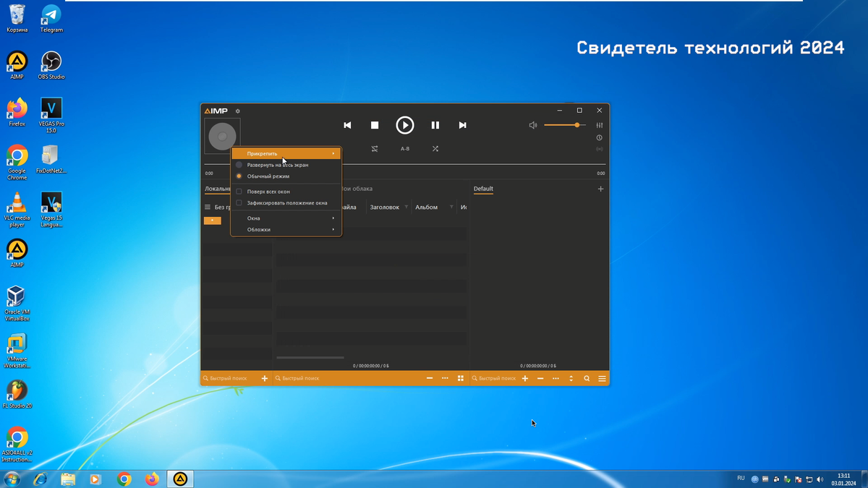The image size is (868, 488).
Task: Open system tray volume speaker icon
Action: pyautogui.click(x=820, y=479)
